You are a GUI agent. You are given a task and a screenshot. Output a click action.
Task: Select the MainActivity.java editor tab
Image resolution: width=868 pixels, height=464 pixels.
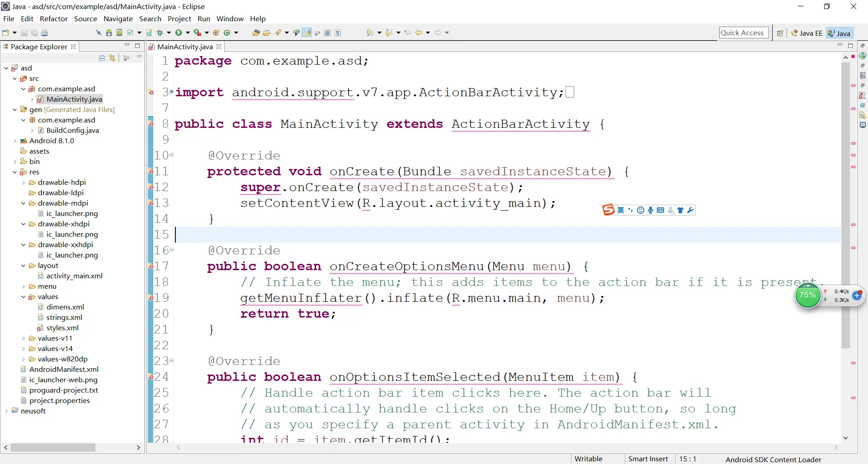185,47
